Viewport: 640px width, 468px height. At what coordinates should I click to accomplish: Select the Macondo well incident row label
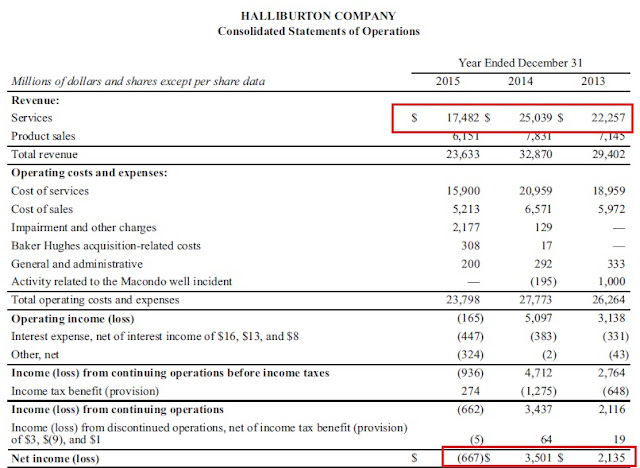tap(122, 282)
